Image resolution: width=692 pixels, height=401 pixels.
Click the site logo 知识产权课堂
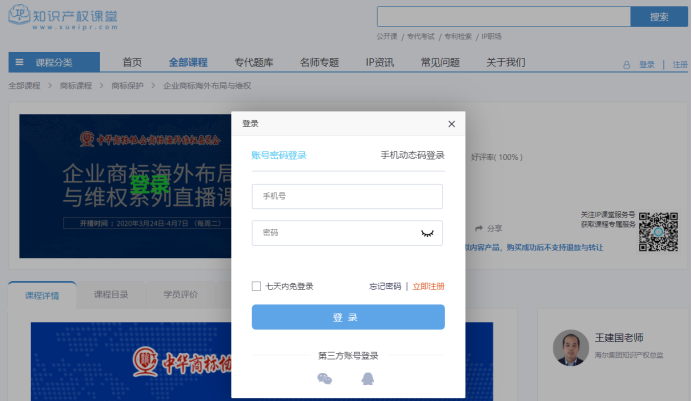[x=69, y=17]
